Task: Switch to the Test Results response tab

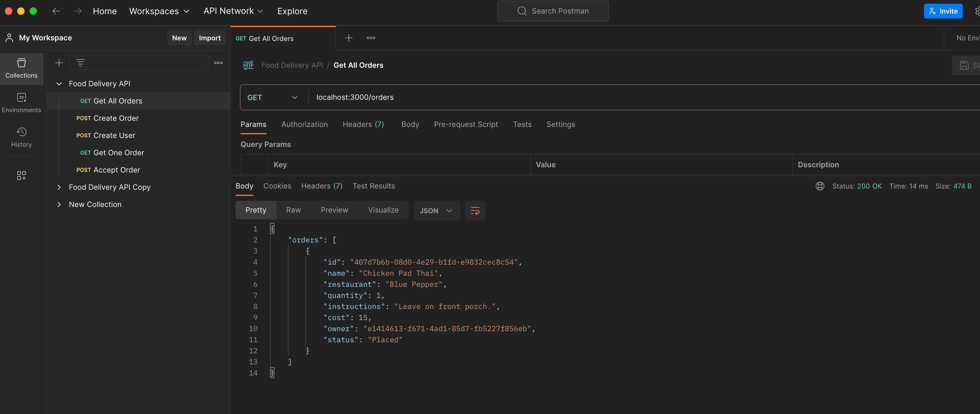Action: [373, 186]
